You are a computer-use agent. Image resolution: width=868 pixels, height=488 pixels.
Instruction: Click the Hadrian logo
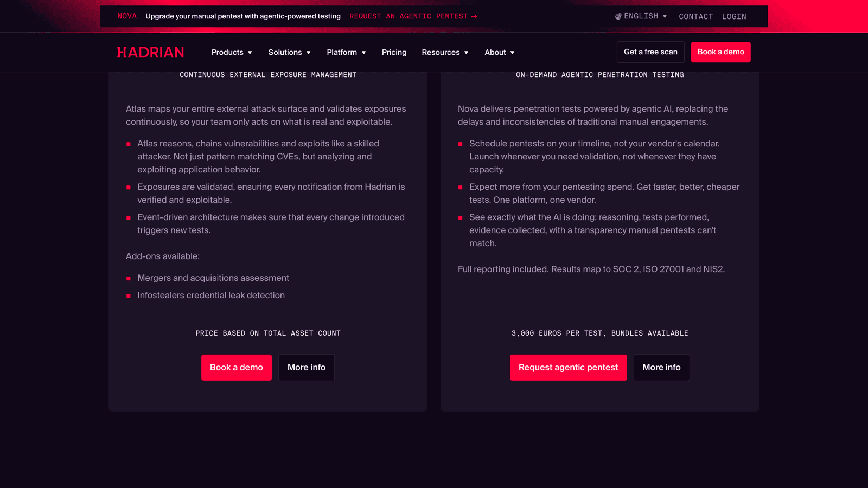click(150, 52)
